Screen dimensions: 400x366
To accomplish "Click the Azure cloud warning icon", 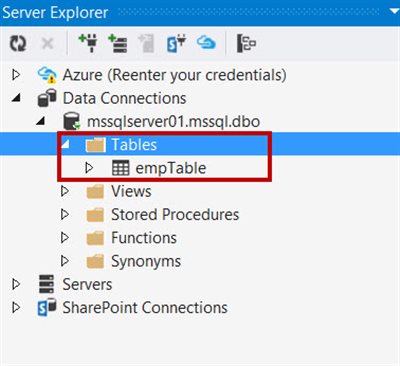I will pyautogui.click(x=47, y=75).
